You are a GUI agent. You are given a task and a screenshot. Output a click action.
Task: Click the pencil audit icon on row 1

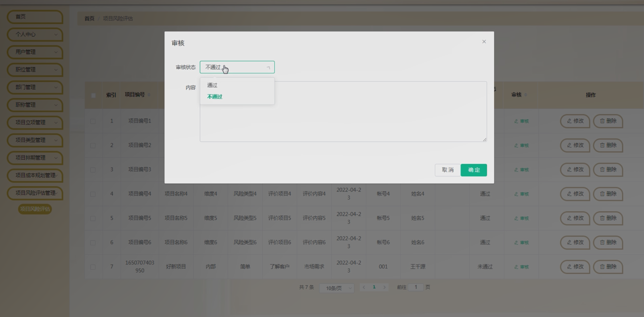(x=516, y=121)
